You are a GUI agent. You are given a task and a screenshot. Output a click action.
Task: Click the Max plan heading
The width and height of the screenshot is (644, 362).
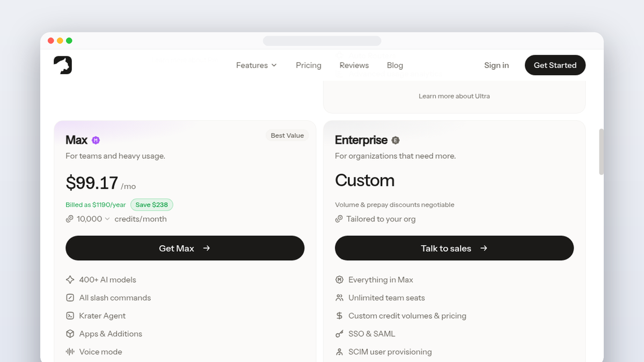(76, 140)
